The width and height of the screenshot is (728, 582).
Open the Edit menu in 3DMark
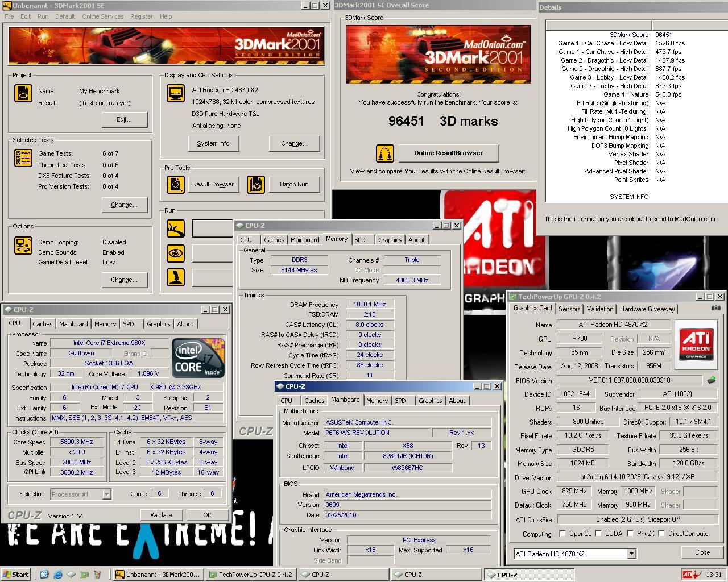pyautogui.click(x=26, y=16)
